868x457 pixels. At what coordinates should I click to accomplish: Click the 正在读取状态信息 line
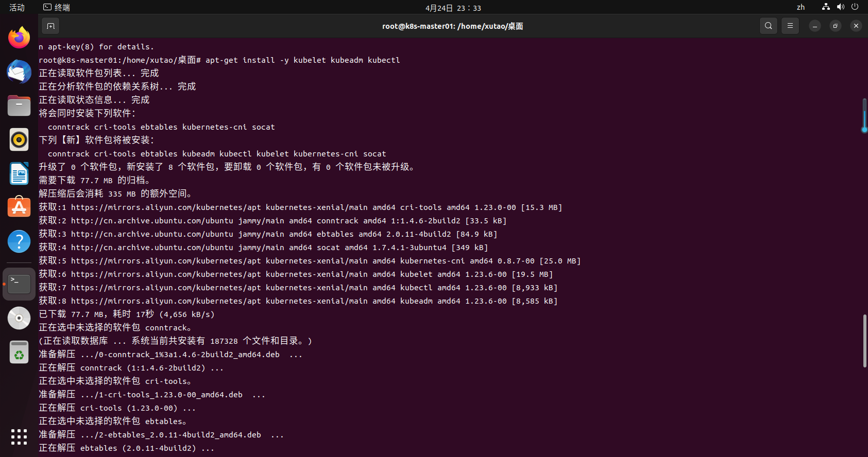click(94, 100)
